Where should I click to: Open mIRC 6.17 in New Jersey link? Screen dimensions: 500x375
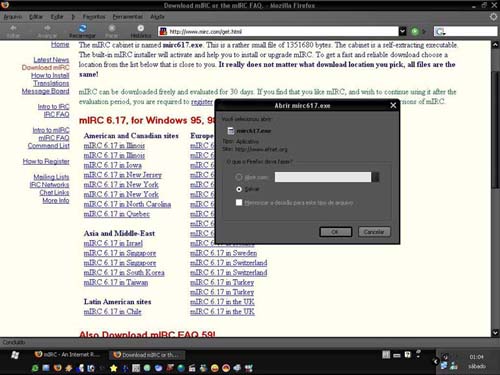point(123,175)
